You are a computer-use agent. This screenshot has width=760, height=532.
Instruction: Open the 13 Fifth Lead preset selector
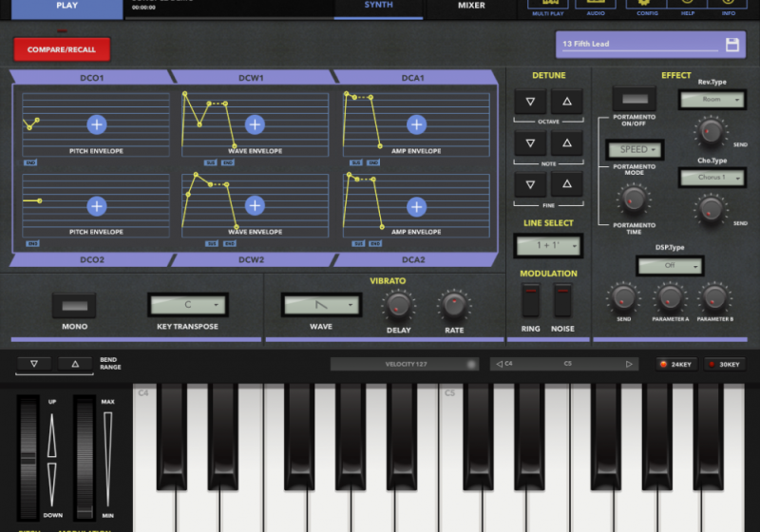pyautogui.click(x=639, y=44)
